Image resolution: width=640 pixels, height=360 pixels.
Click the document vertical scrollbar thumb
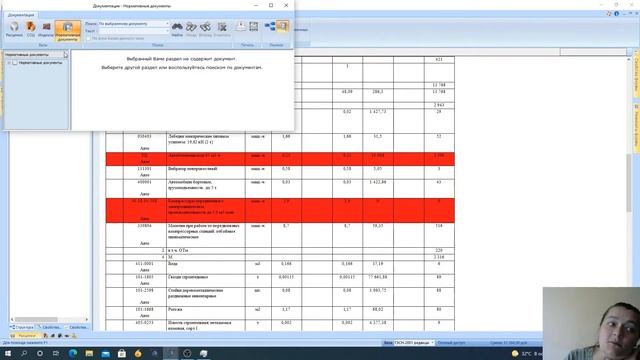pyautogui.click(x=629, y=183)
